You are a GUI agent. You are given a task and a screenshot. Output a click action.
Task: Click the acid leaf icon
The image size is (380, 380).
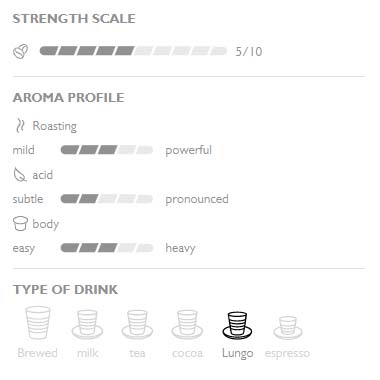[20, 175]
